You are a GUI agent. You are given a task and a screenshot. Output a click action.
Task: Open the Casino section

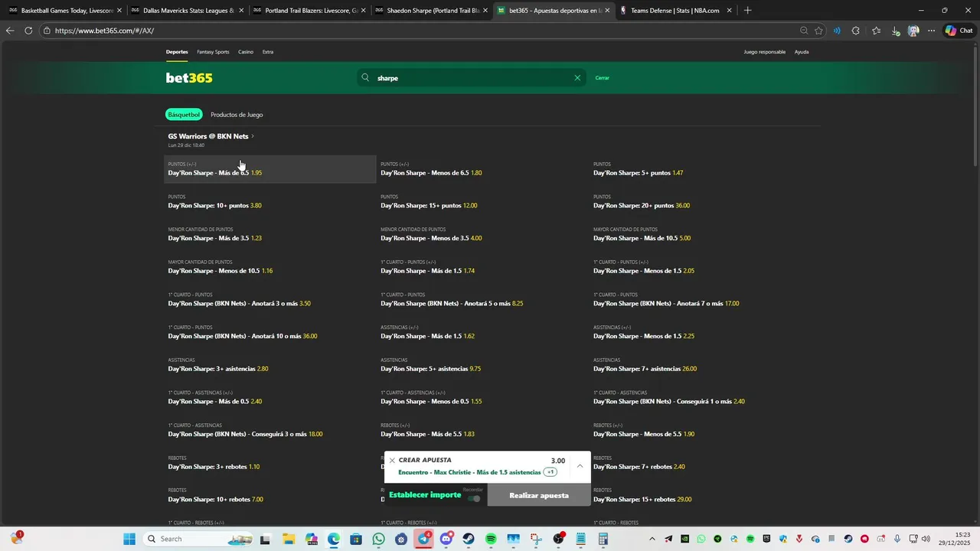coord(246,52)
